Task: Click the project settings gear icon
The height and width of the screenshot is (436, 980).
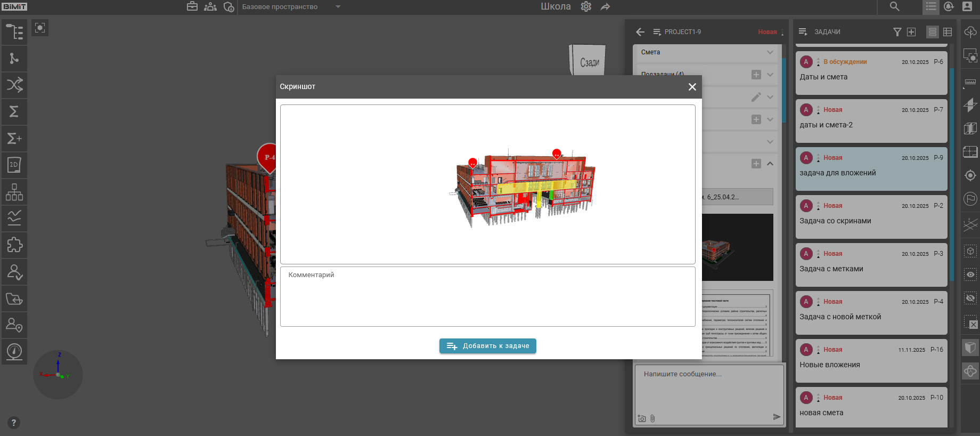Action: pyautogui.click(x=586, y=7)
